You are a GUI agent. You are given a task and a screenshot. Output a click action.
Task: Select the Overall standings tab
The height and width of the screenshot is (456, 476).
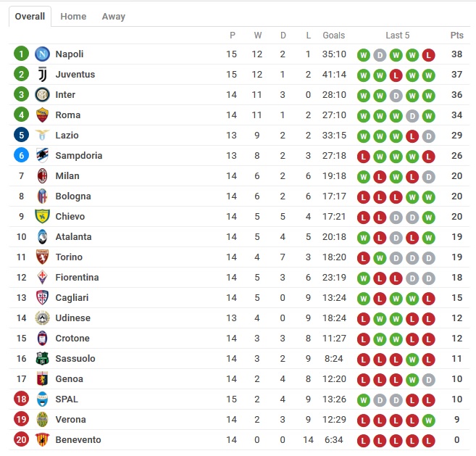pos(30,17)
